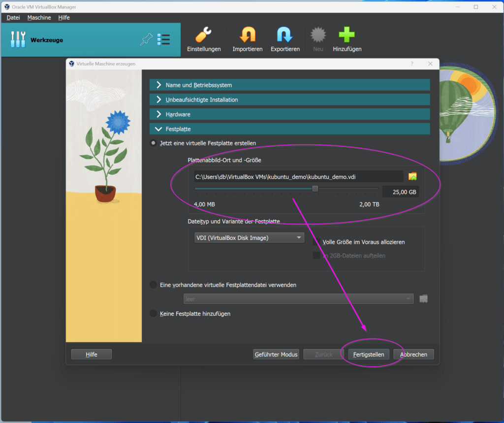Click Fertigstellen to finish VM creation
This screenshot has width=504, height=423.
[x=369, y=354]
